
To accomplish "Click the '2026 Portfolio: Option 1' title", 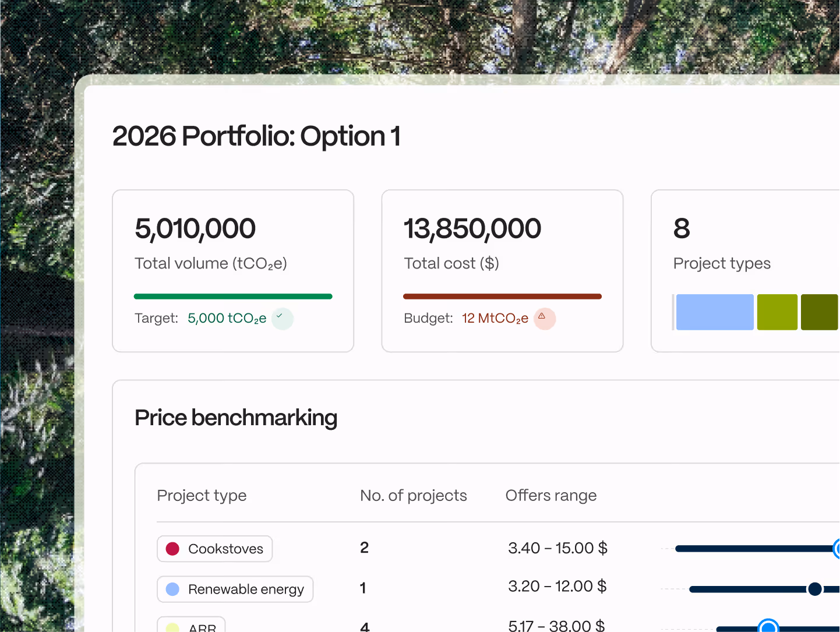I will point(256,136).
